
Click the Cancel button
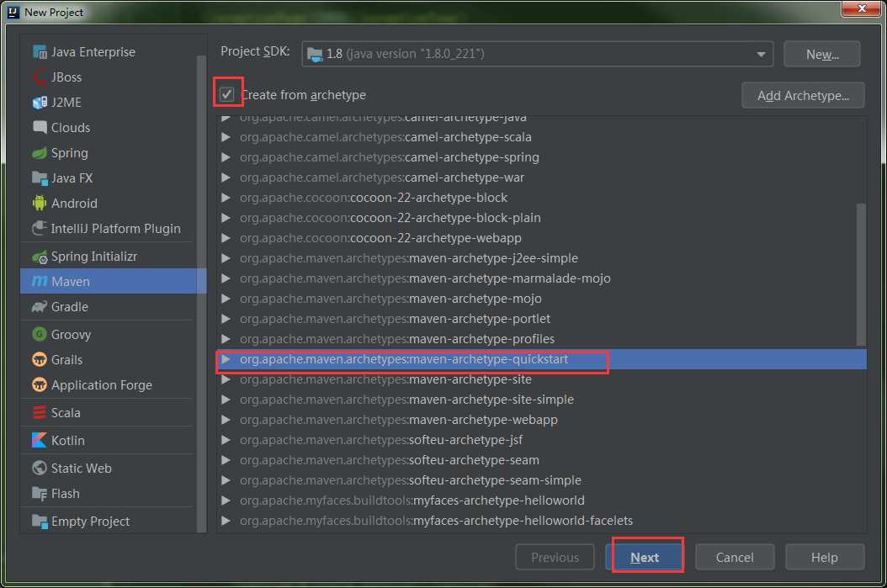coord(735,558)
